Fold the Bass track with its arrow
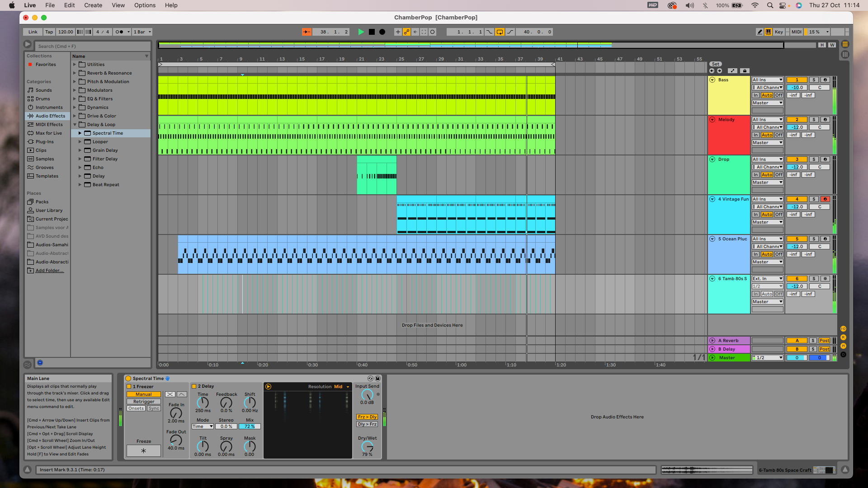Viewport: 868px width, 488px height. (x=712, y=80)
